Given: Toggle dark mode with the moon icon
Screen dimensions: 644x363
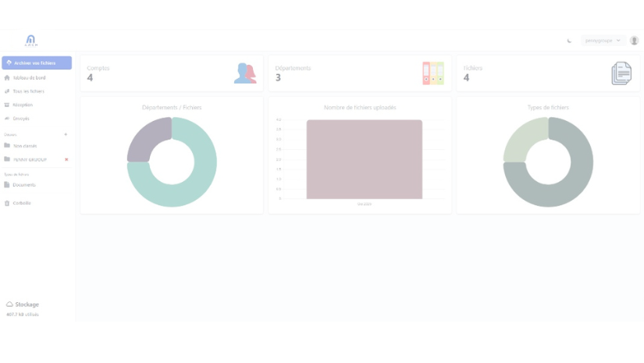Looking at the screenshot, I should (569, 41).
